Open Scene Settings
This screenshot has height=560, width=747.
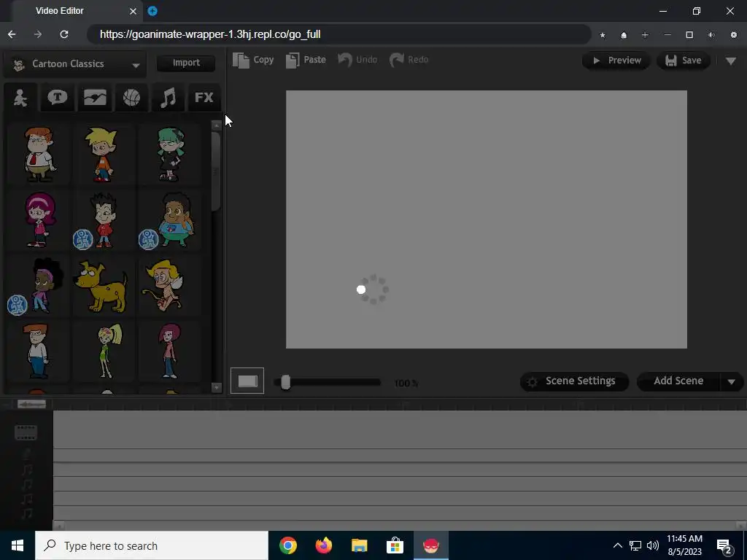[x=574, y=381]
